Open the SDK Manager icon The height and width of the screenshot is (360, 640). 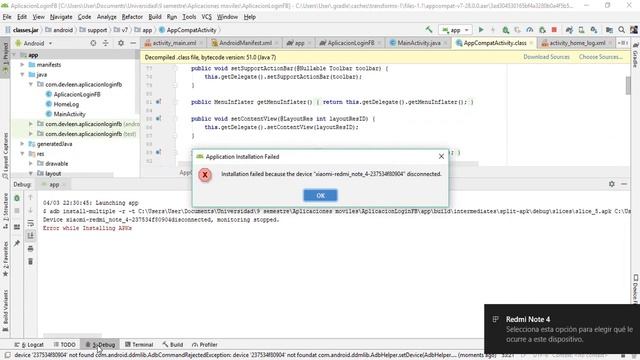coord(593,30)
